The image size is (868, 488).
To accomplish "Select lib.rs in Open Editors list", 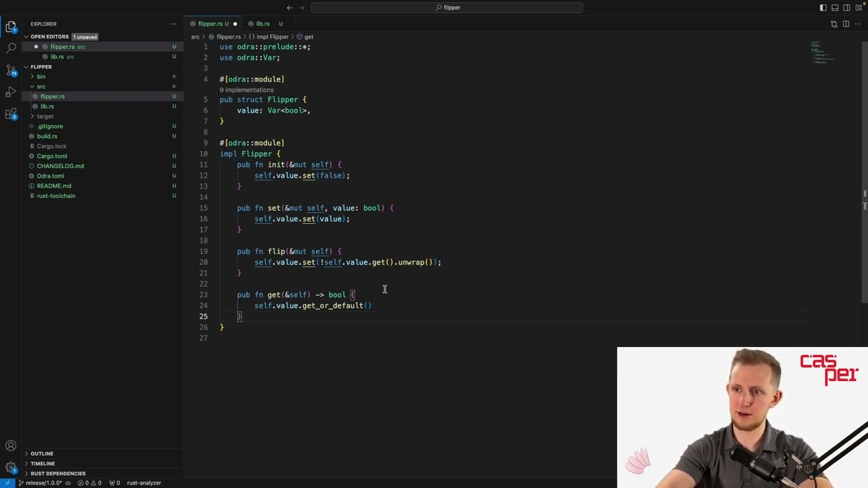I will coord(102,57).
